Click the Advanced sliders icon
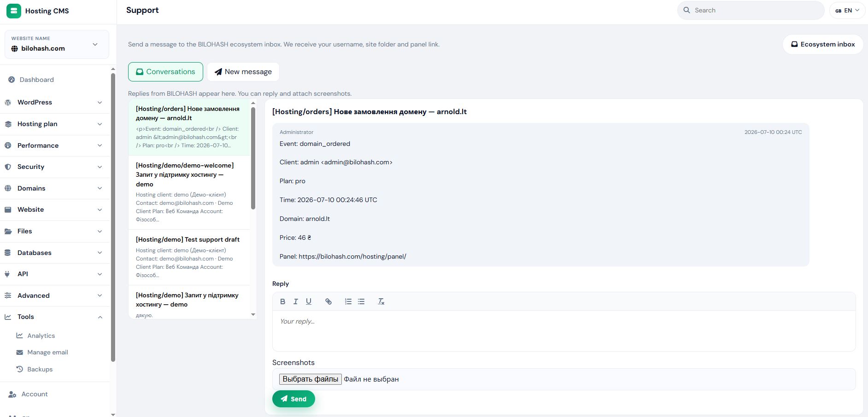Screen dimensions: 868x417 [x=8, y=295]
